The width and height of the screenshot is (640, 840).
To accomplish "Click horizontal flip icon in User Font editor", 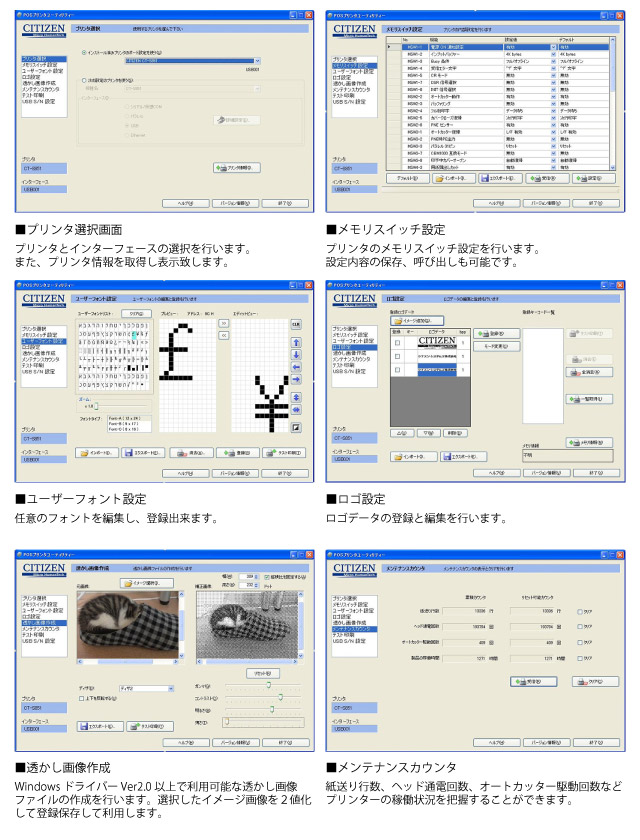I will point(296,410).
